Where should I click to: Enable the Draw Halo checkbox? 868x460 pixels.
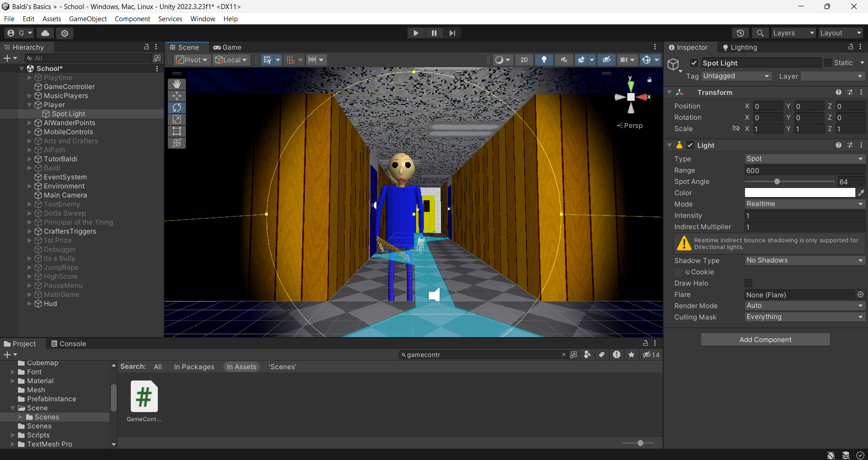point(748,283)
